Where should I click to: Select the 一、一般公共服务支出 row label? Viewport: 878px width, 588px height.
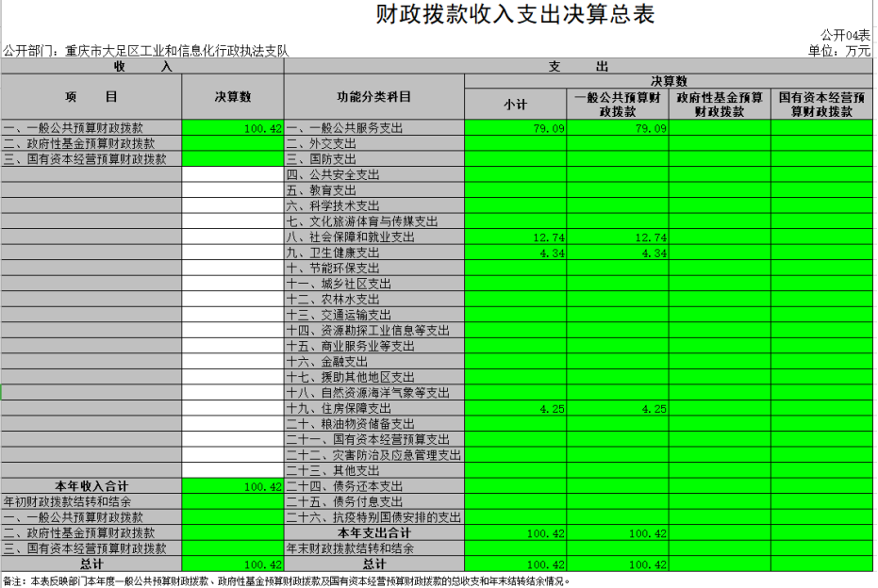pyautogui.click(x=374, y=128)
